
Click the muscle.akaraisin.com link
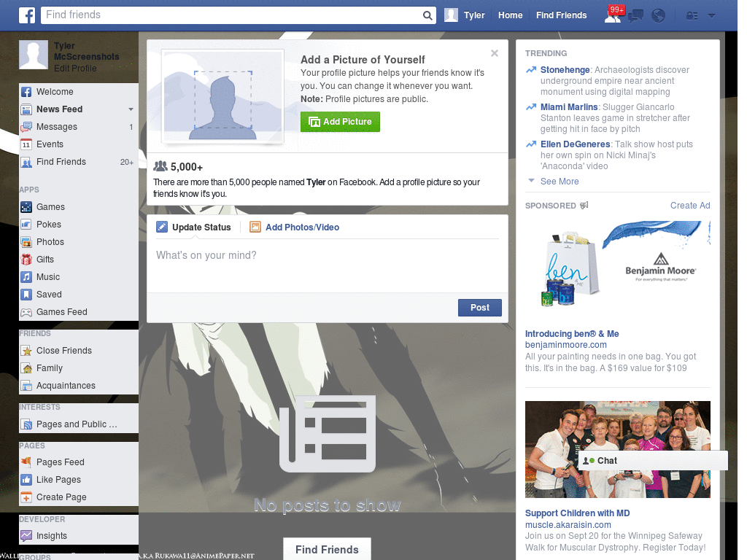pos(568,525)
